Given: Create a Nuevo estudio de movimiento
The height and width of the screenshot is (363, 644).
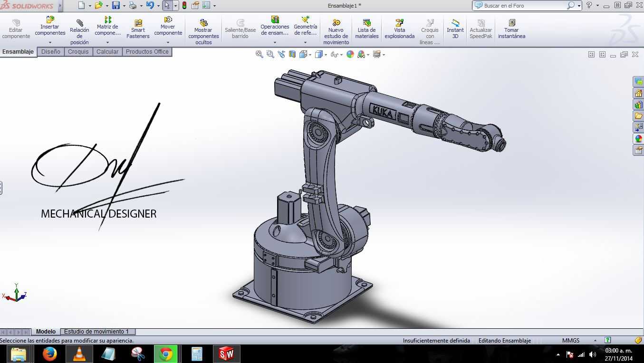Looking at the screenshot, I should click(336, 32).
